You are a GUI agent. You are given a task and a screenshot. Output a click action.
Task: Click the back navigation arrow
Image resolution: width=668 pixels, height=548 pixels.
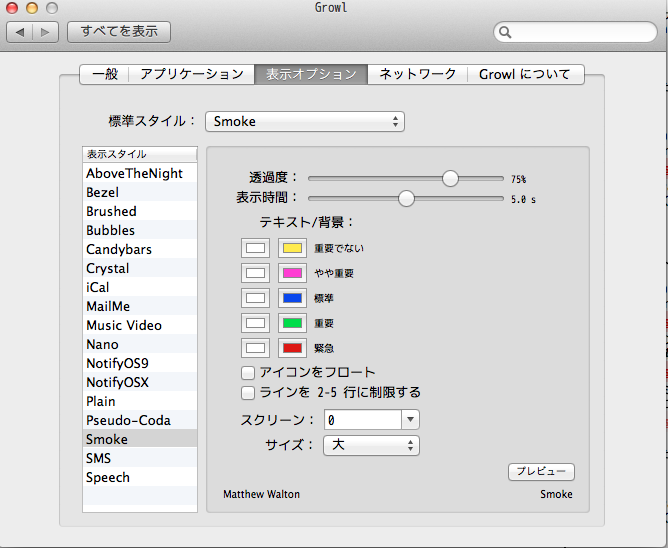click(x=20, y=32)
